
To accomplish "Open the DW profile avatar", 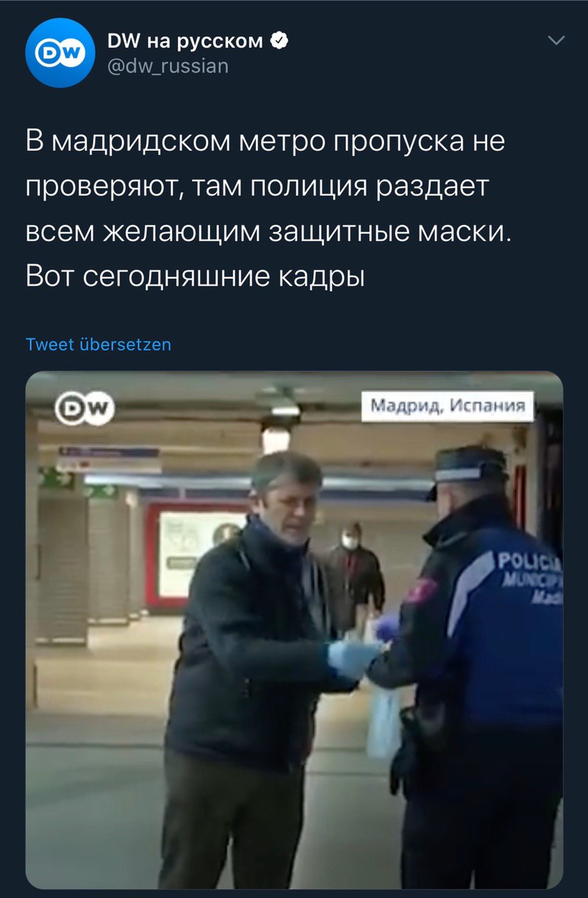I will click(60, 53).
